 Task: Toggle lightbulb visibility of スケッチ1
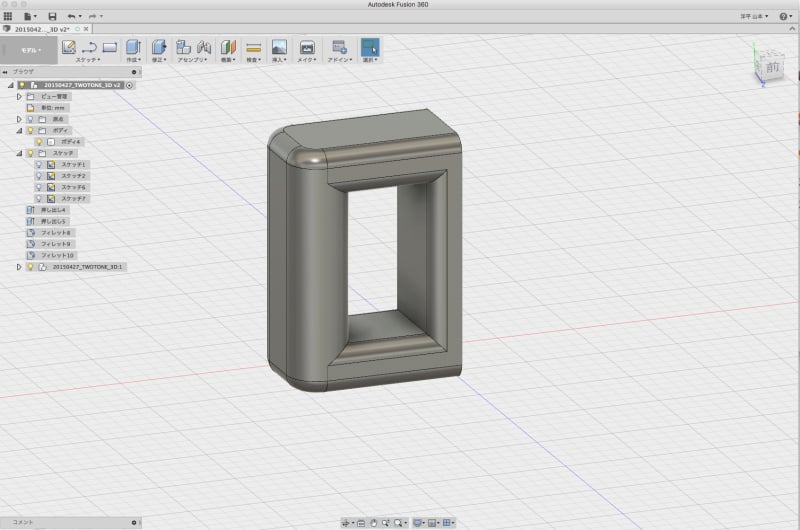pos(39,165)
